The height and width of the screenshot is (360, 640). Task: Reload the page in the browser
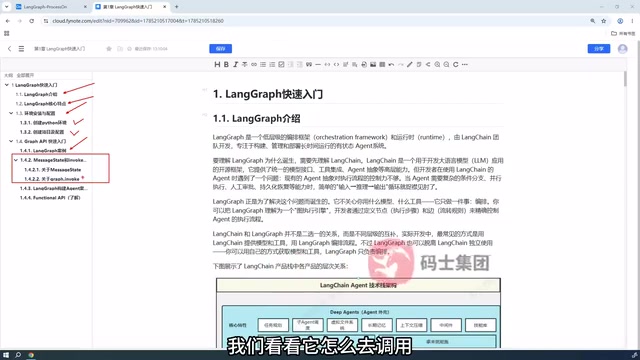(x=31, y=21)
